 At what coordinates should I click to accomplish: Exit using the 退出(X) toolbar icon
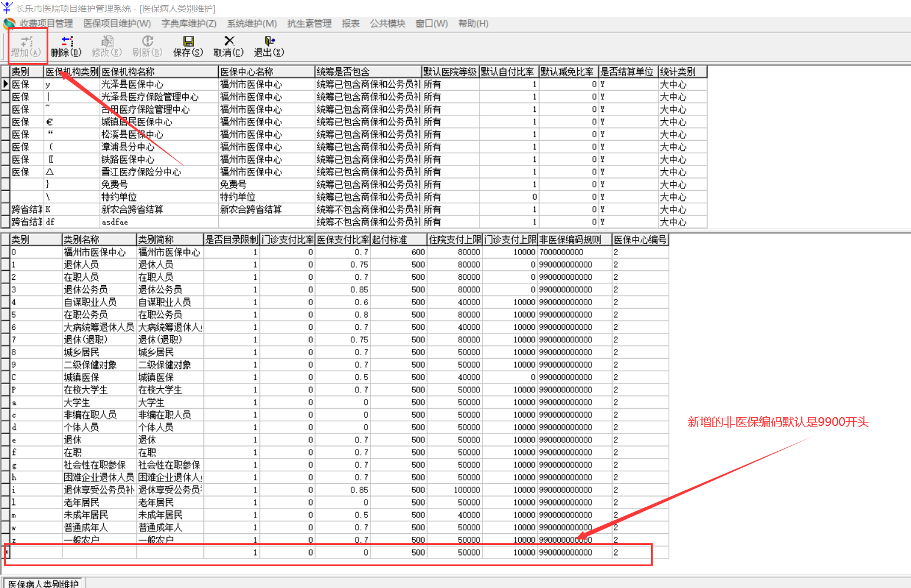coord(269,47)
